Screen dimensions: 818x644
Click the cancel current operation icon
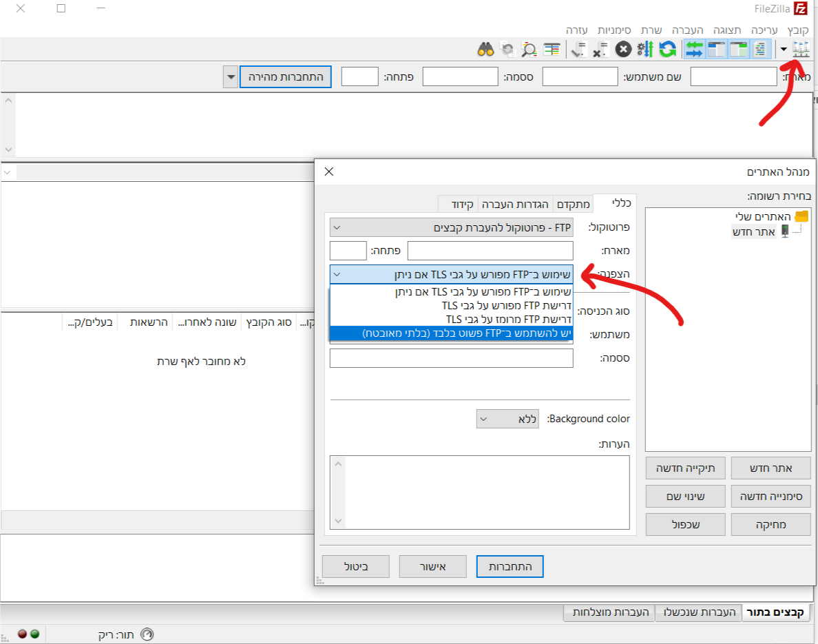pos(624,50)
